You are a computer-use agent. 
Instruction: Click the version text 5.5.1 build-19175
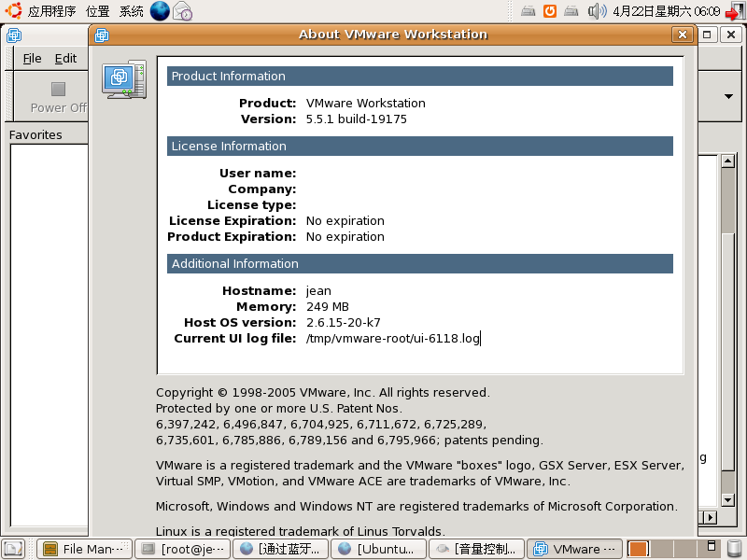[357, 119]
